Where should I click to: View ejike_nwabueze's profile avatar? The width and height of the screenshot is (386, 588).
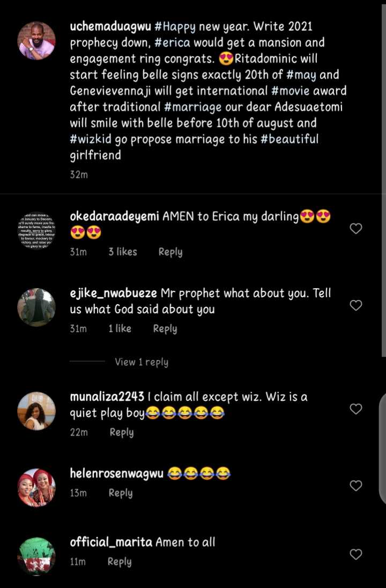(36, 307)
